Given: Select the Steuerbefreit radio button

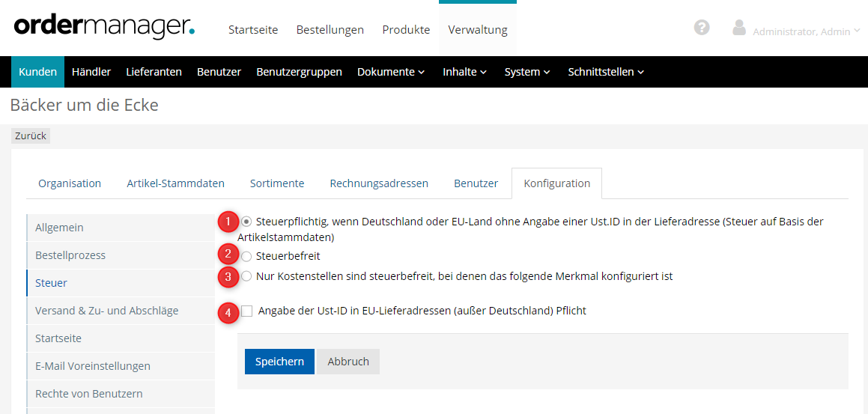Looking at the screenshot, I should pyautogui.click(x=246, y=256).
